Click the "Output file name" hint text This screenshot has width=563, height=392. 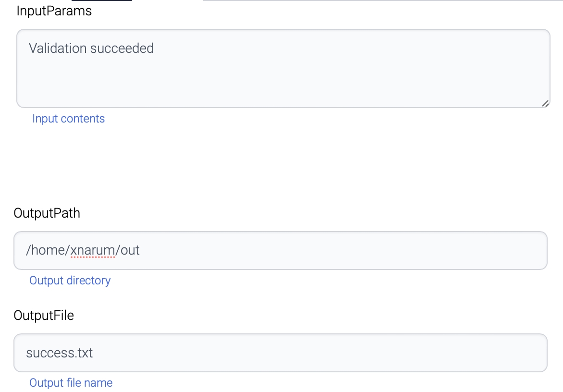[71, 383]
